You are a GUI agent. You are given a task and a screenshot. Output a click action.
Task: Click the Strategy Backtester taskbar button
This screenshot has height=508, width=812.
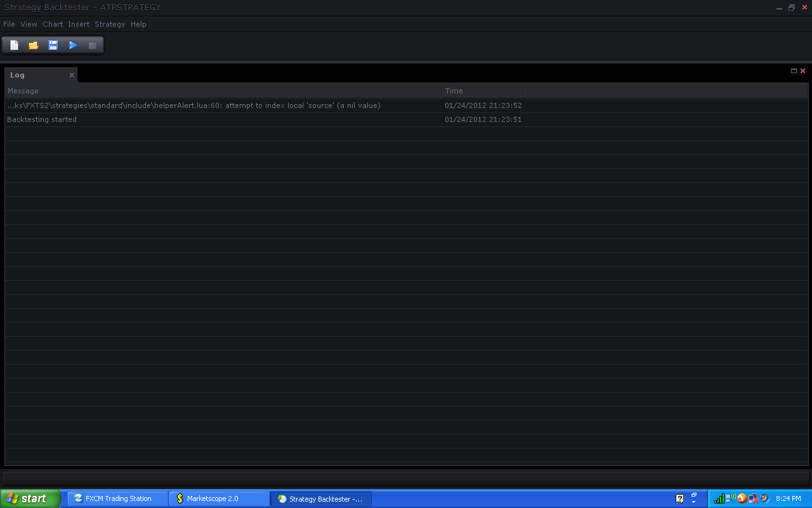tap(321, 498)
